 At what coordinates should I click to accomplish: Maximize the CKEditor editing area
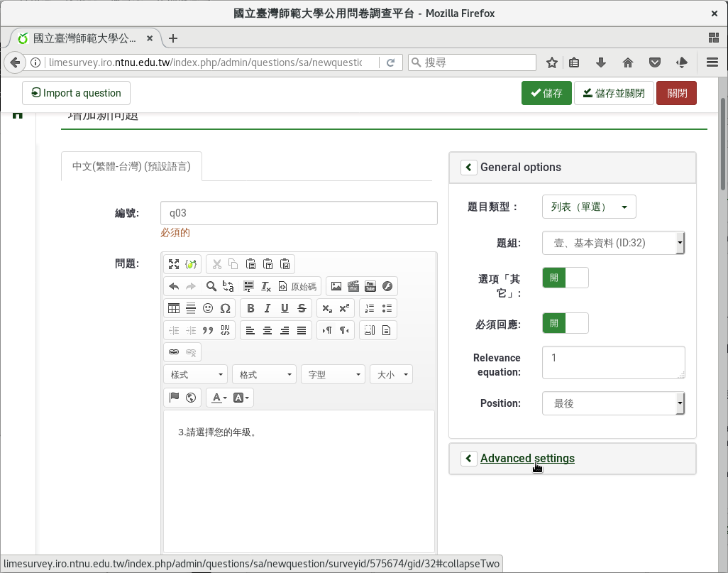tap(174, 264)
